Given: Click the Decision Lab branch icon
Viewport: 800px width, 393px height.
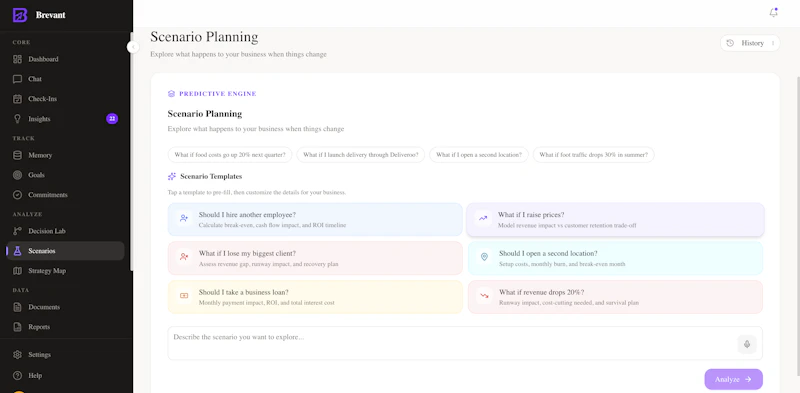Looking at the screenshot, I should point(17,231).
